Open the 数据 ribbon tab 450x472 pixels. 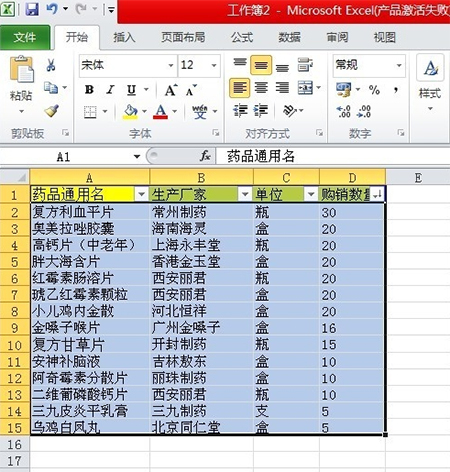(289, 37)
